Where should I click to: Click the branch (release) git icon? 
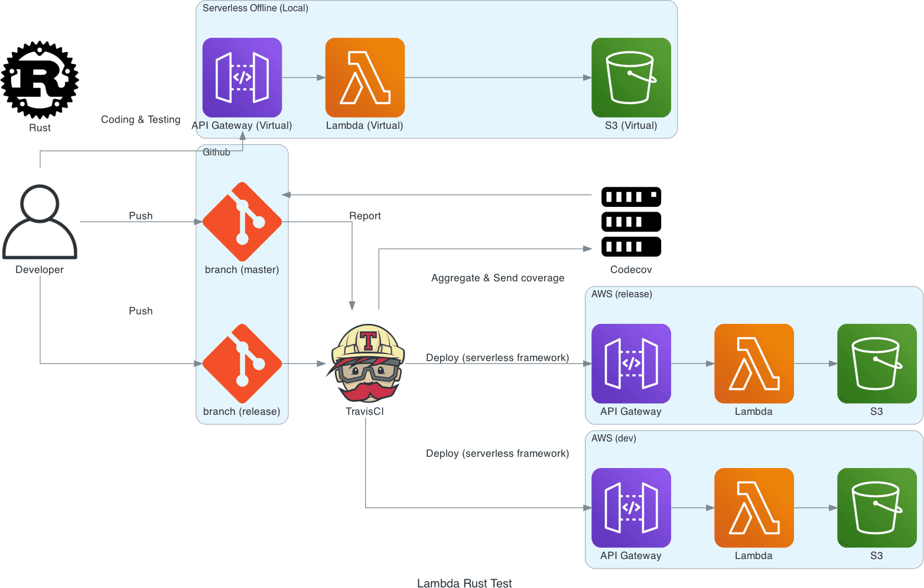pyautogui.click(x=242, y=363)
